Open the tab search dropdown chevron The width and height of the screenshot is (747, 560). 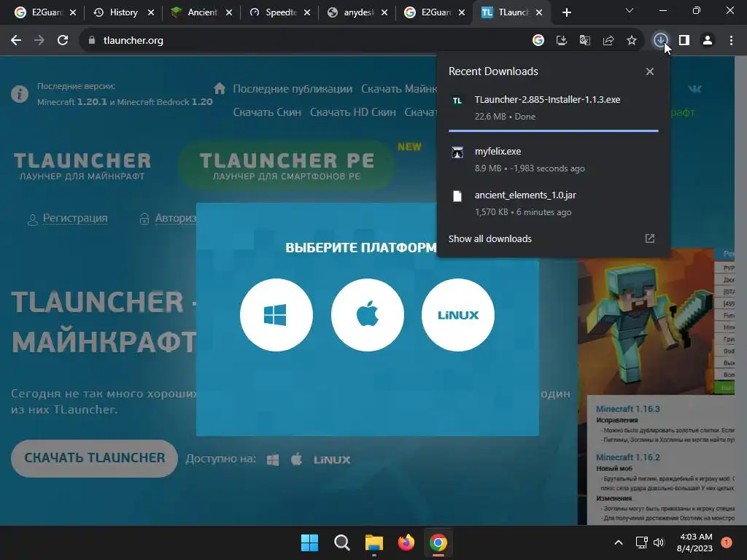[x=630, y=10]
